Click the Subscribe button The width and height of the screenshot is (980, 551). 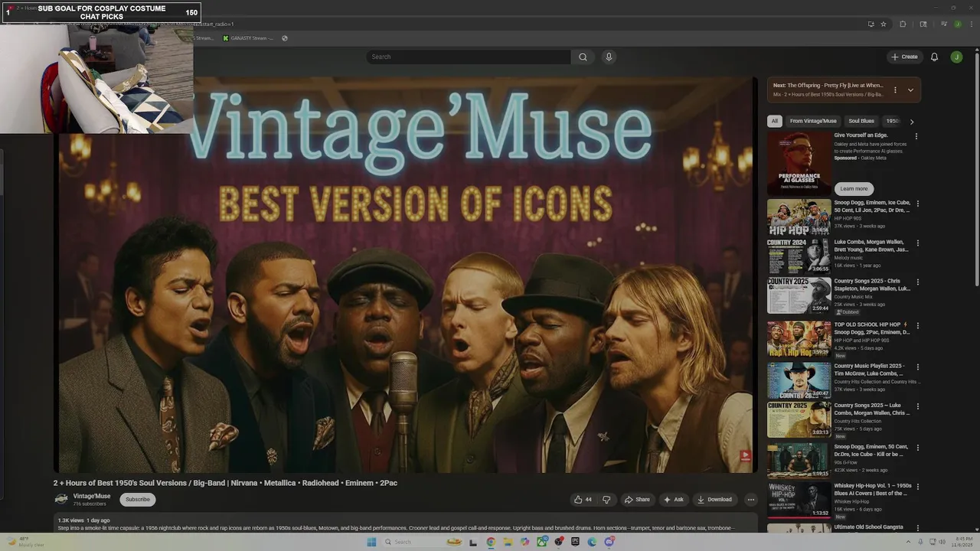[x=138, y=500]
